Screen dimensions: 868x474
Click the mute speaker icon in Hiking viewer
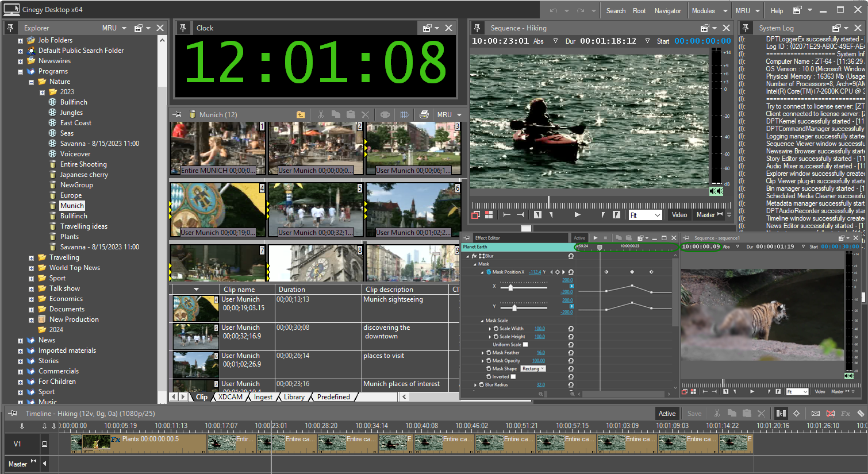(x=716, y=191)
